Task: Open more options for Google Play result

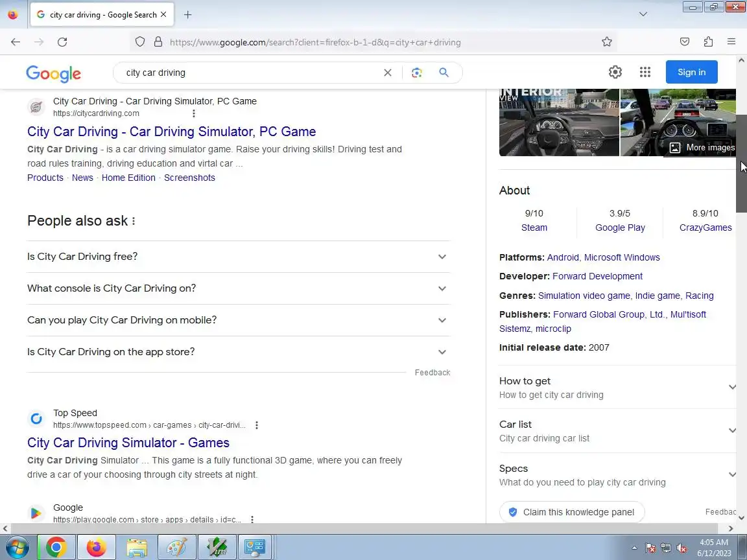Action: (252, 519)
